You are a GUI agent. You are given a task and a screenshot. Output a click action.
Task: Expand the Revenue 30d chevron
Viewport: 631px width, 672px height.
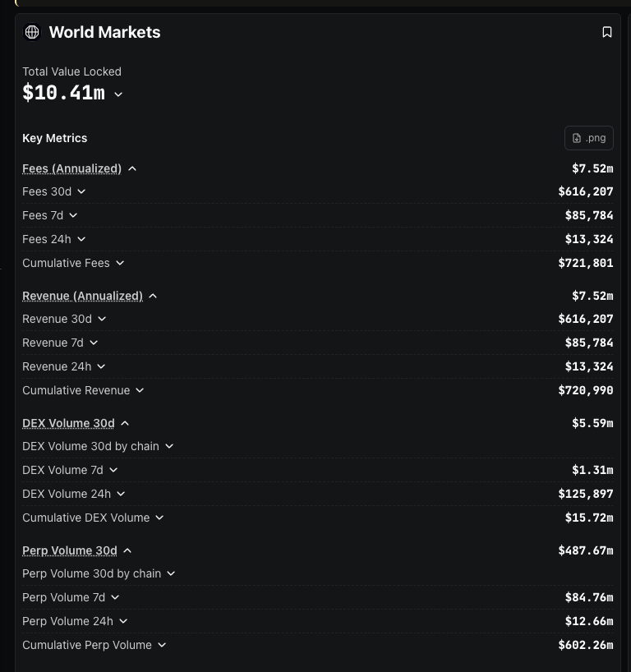[102, 319]
